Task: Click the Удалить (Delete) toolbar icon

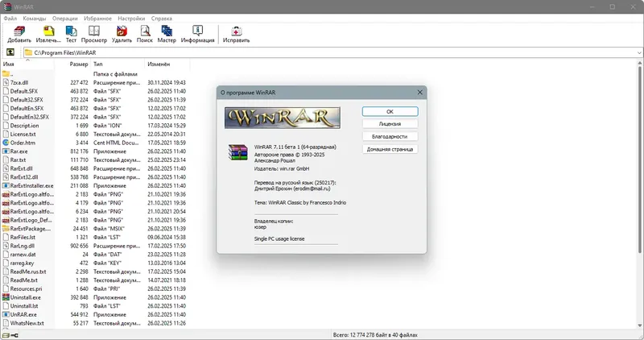Action: [122, 31]
